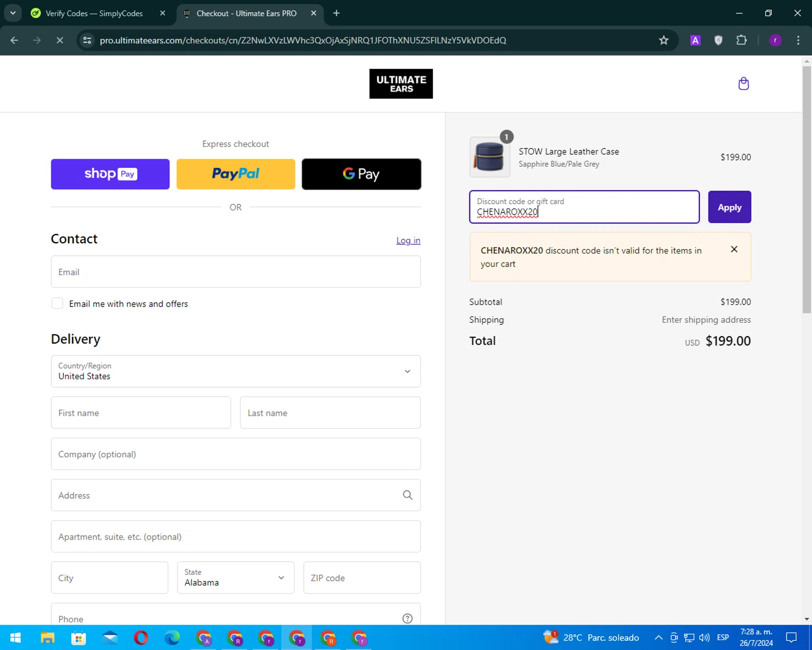Image resolution: width=812 pixels, height=650 pixels.
Task: Click the Ultimate Ears logo
Action: coord(401,83)
